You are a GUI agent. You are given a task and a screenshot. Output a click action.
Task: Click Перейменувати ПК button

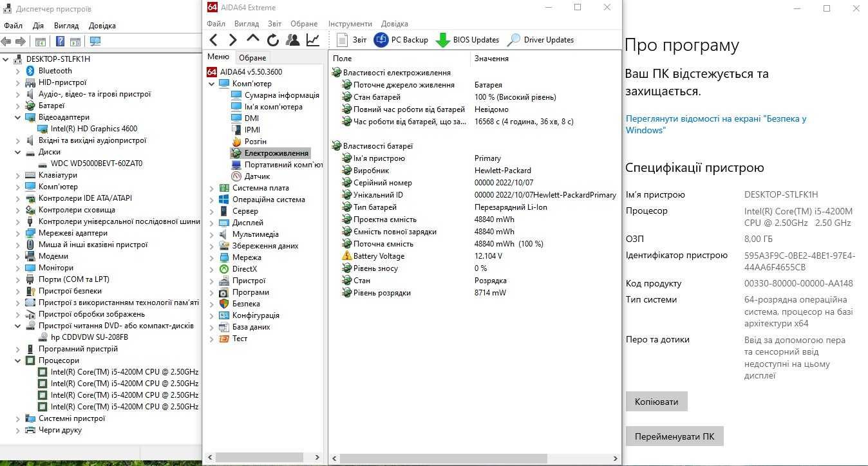tap(675, 436)
